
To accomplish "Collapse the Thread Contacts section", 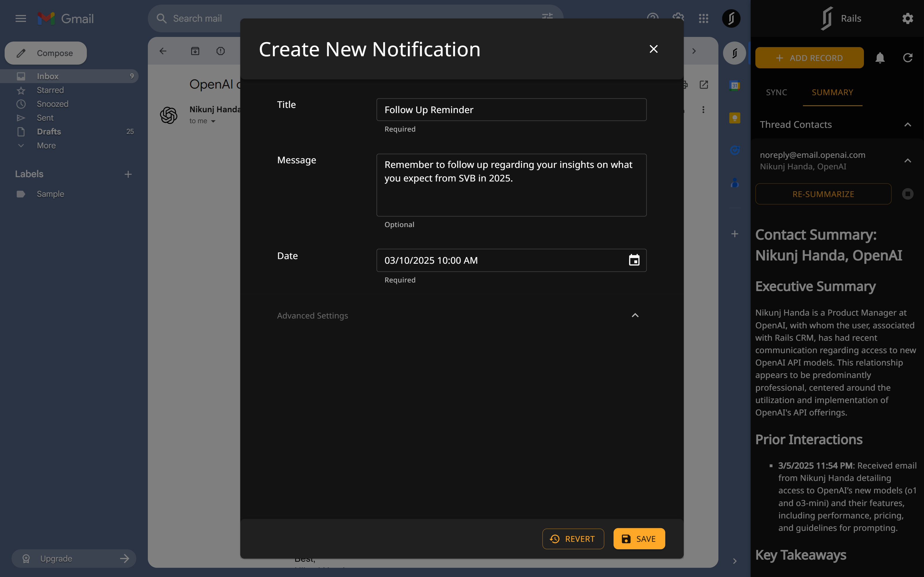I will tap(908, 124).
